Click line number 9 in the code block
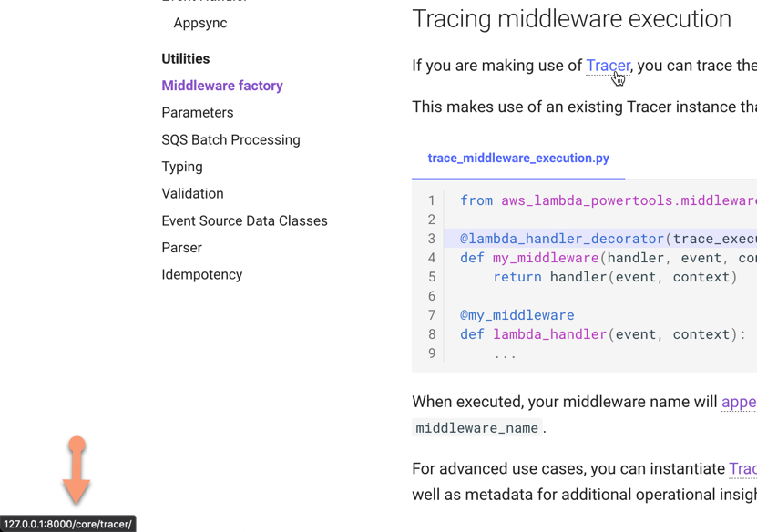This screenshot has height=532, width=757. tap(432, 353)
